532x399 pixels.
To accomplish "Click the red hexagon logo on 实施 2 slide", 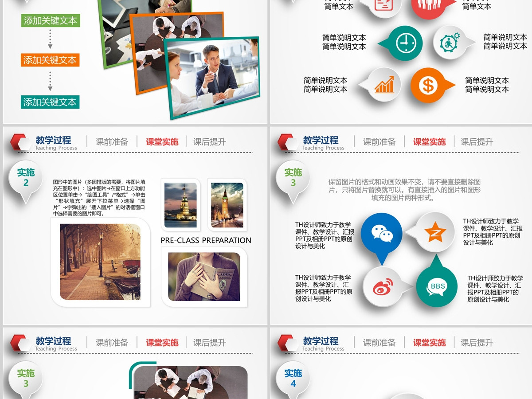I will [x=21, y=142].
